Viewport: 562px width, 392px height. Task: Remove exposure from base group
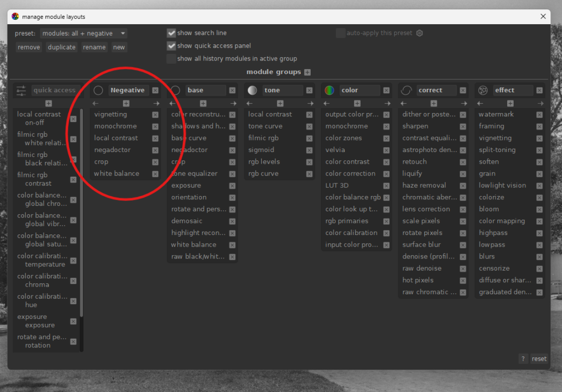[232, 186]
